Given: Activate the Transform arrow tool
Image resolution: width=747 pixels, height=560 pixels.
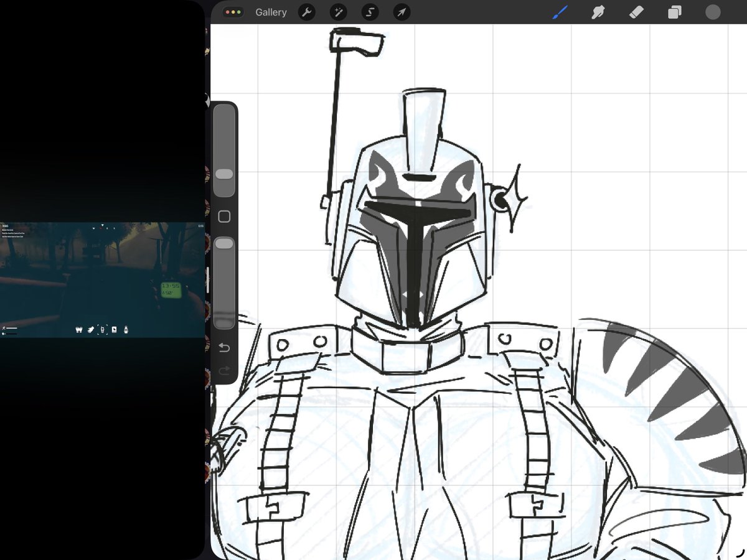Looking at the screenshot, I should pyautogui.click(x=402, y=12).
